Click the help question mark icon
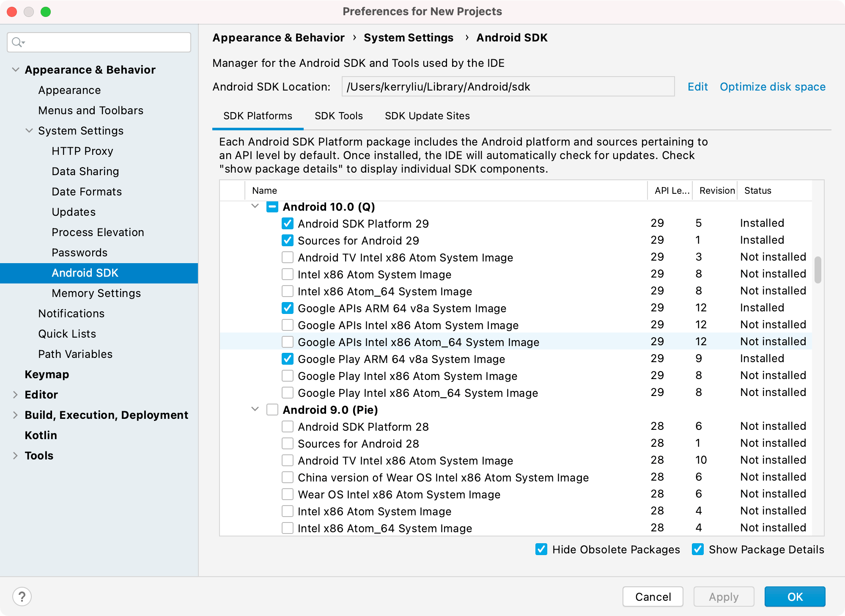This screenshot has width=845, height=616. pyautogui.click(x=22, y=597)
